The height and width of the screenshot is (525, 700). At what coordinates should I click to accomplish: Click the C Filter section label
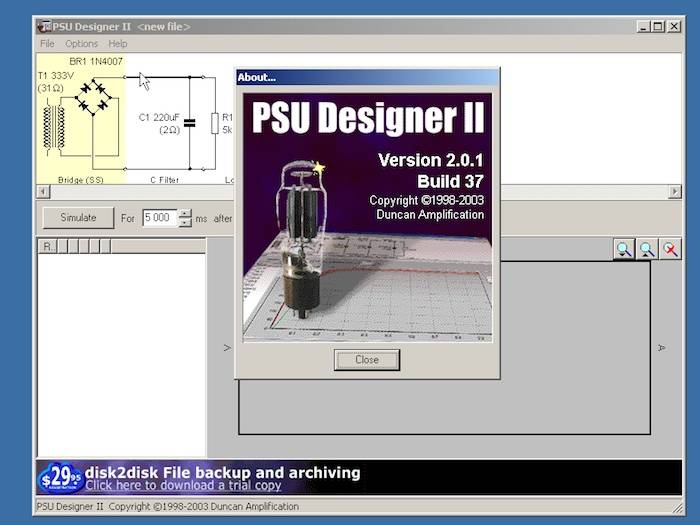(164, 180)
